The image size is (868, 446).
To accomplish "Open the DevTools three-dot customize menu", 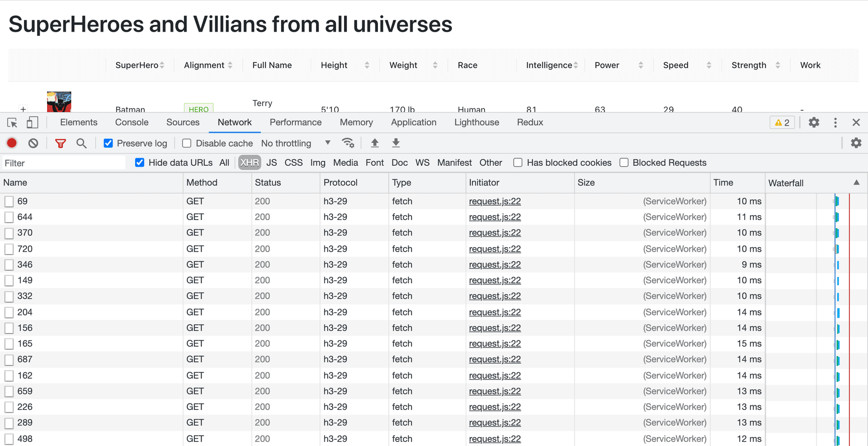I will pyautogui.click(x=835, y=122).
